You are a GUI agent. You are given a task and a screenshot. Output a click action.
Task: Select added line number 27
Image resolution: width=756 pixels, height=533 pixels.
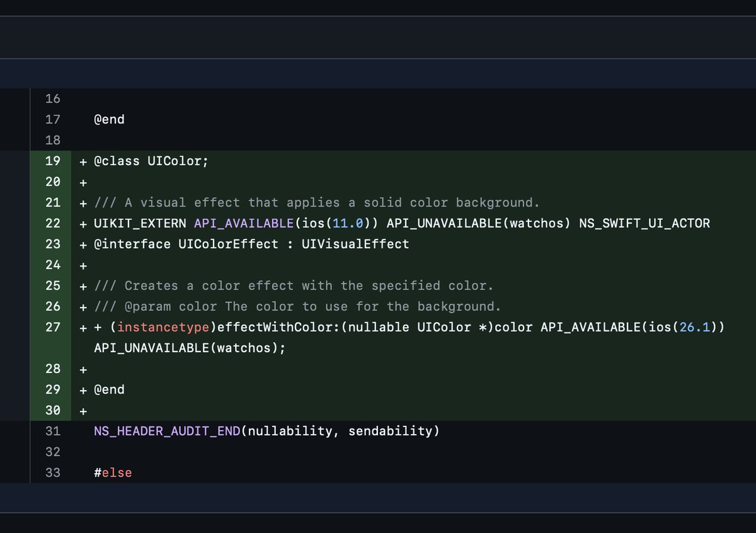(x=53, y=328)
